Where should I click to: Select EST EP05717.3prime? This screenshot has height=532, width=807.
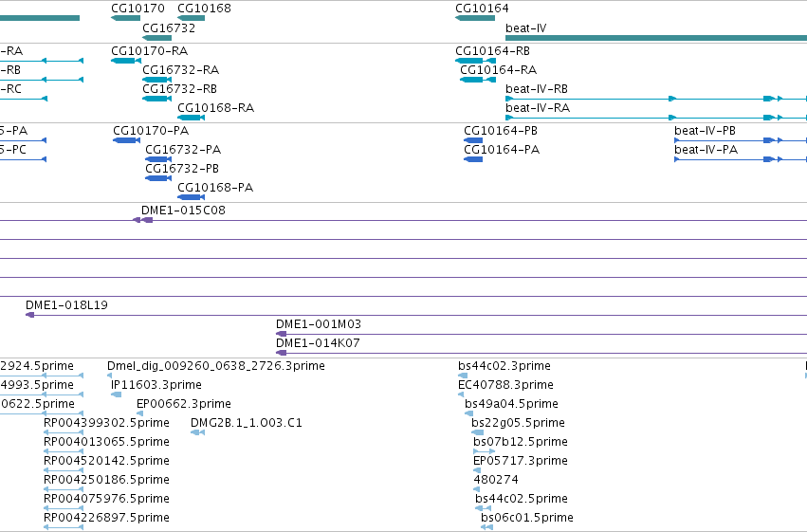pyautogui.click(x=477, y=470)
